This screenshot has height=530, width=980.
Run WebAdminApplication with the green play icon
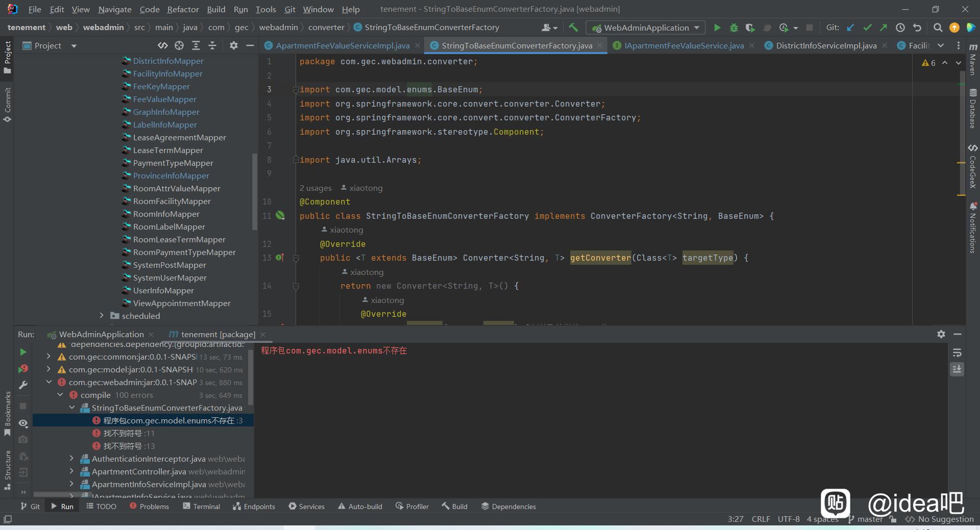coord(717,28)
